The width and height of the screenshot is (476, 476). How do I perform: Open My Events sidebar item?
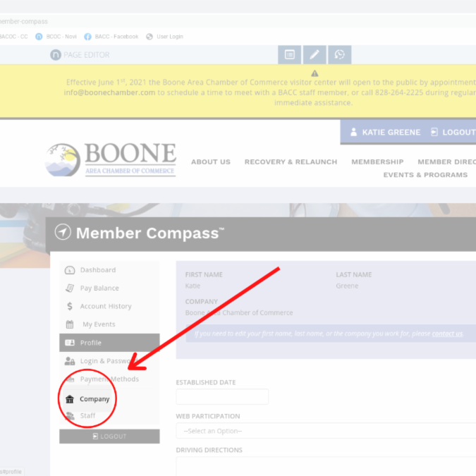pos(109,324)
